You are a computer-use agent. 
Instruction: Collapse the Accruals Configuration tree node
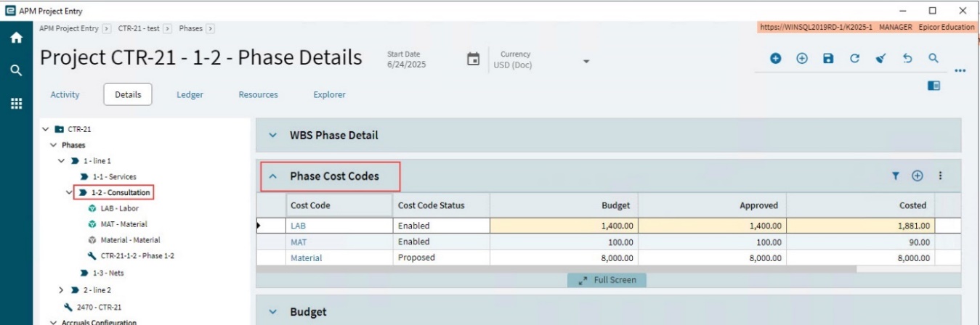point(53,322)
